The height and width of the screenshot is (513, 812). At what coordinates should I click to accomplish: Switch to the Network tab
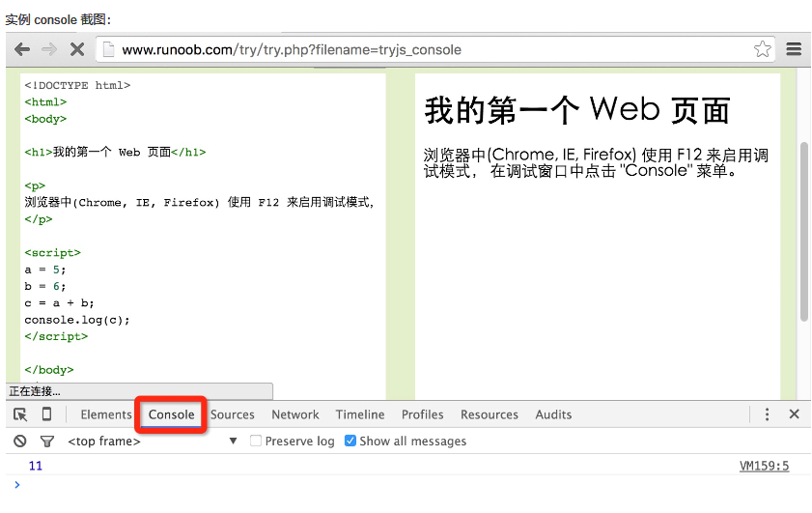click(295, 414)
